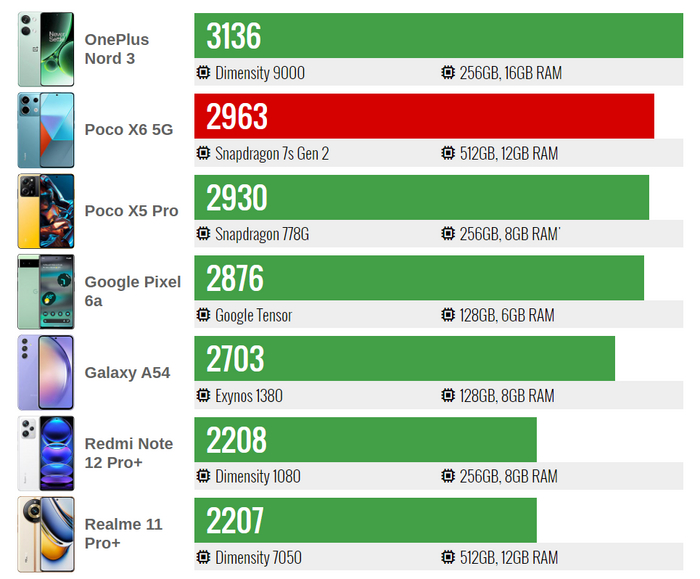The image size is (700, 579).
Task: Click the red 2963 score bar
Action: (424, 116)
